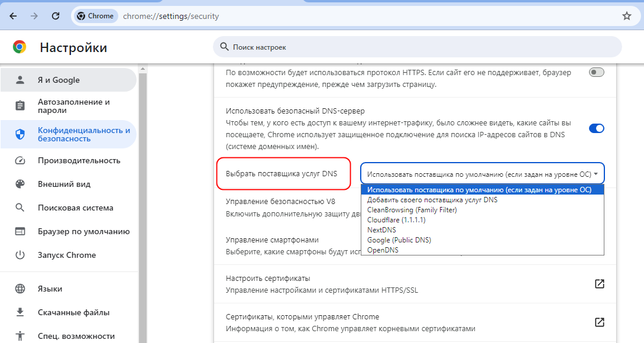Viewport: 644px width, 343px height.
Task: Select the default OS provider option
Action: (482, 190)
